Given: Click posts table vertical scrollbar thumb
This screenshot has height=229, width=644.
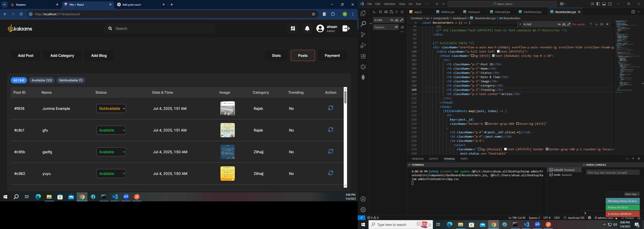Looking at the screenshot, I should [x=345, y=97].
